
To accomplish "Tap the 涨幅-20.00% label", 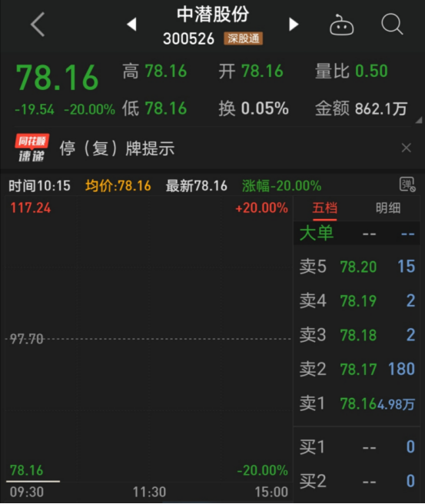I will (x=281, y=186).
